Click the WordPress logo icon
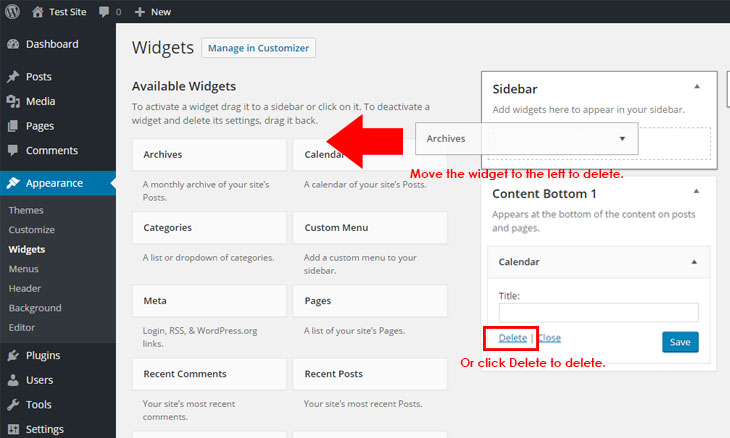730x438 pixels. click(x=13, y=11)
